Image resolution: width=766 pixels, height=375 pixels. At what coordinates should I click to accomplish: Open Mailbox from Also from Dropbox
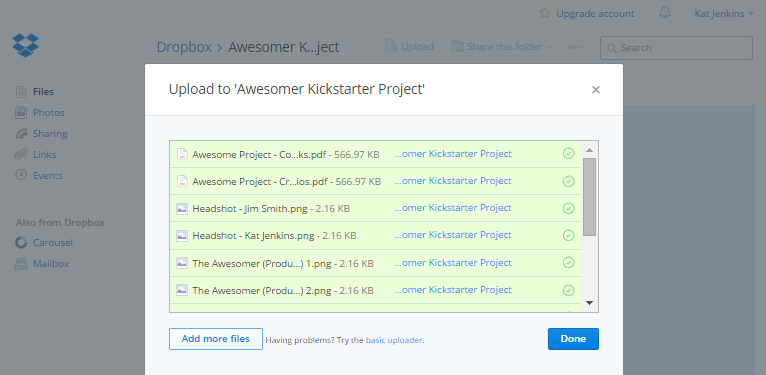click(51, 264)
